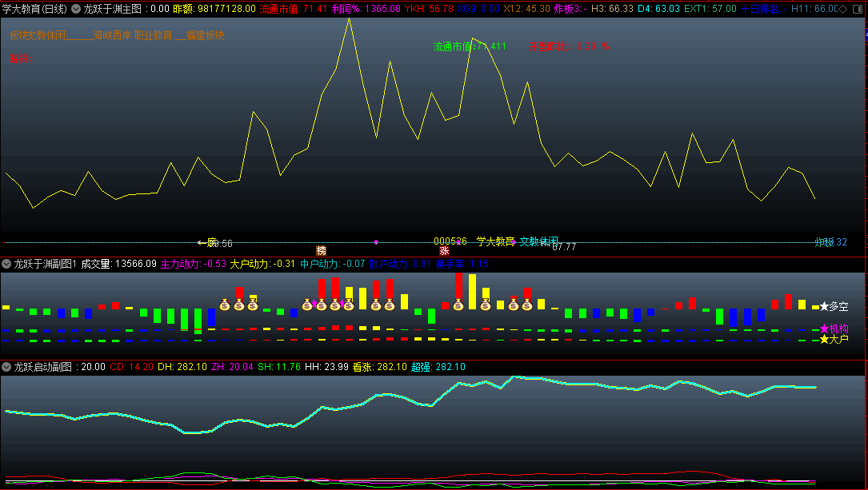Click the magenta diamond marker on timeline axis
868x490 pixels.
(376, 241)
